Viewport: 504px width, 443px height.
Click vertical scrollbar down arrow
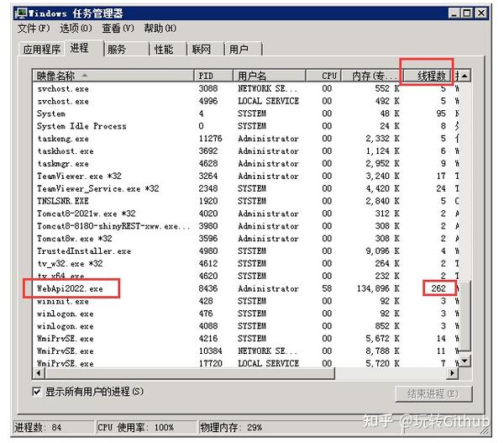(x=465, y=361)
